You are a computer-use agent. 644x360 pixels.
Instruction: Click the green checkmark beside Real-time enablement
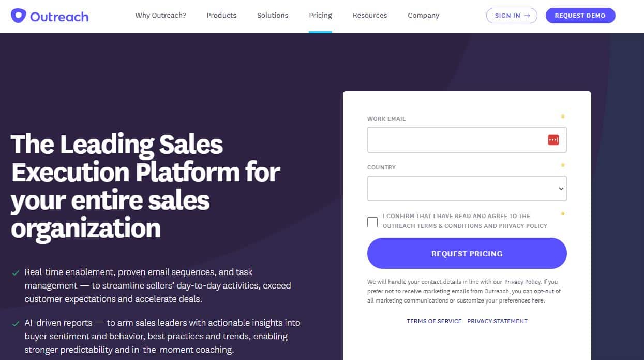tap(16, 272)
